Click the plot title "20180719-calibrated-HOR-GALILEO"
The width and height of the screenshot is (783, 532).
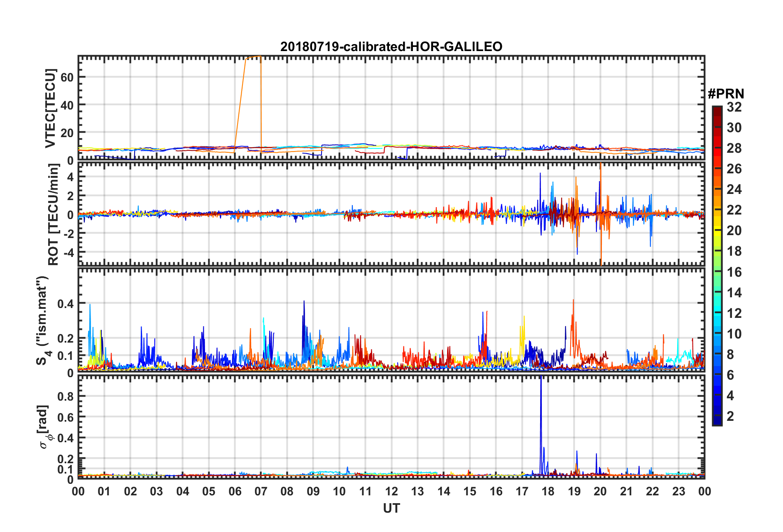click(391, 47)
